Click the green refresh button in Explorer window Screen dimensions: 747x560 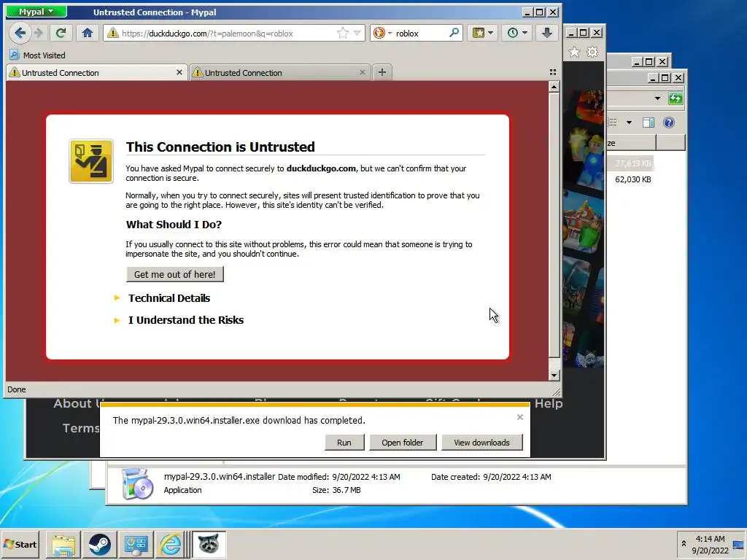(x=676, y=98)
